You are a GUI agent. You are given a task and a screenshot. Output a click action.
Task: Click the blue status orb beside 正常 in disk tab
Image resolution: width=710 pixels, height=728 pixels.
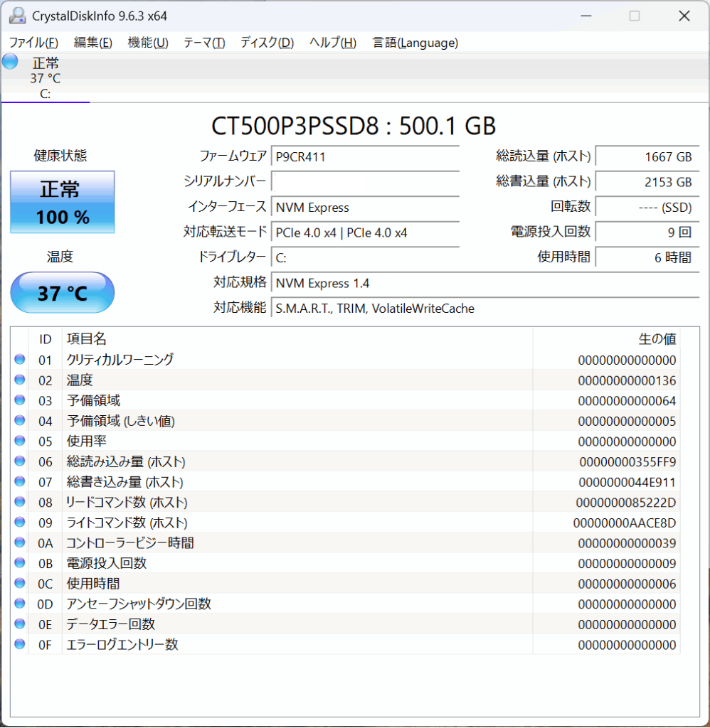point(10,61)
